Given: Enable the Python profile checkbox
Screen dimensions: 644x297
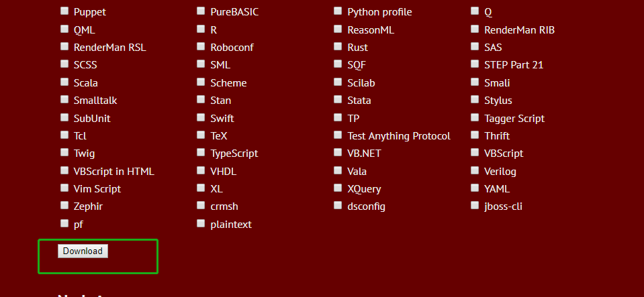Looking at the screenshot, I should coord(338,11).
